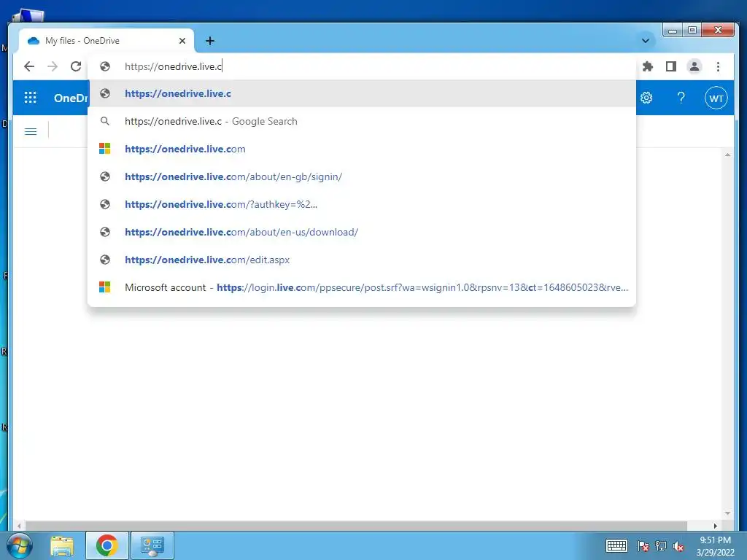
Task: Select the Google Search suggestion
Action: pyautogui.click(x=363, y=122)
